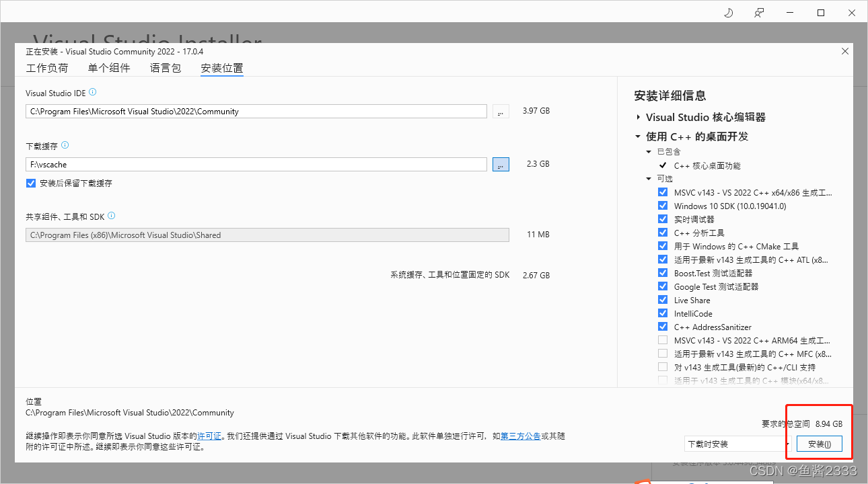Viewport: 868px width, 484px height.
Task: Close the installation dialog
Action: (x=845, y=51)
